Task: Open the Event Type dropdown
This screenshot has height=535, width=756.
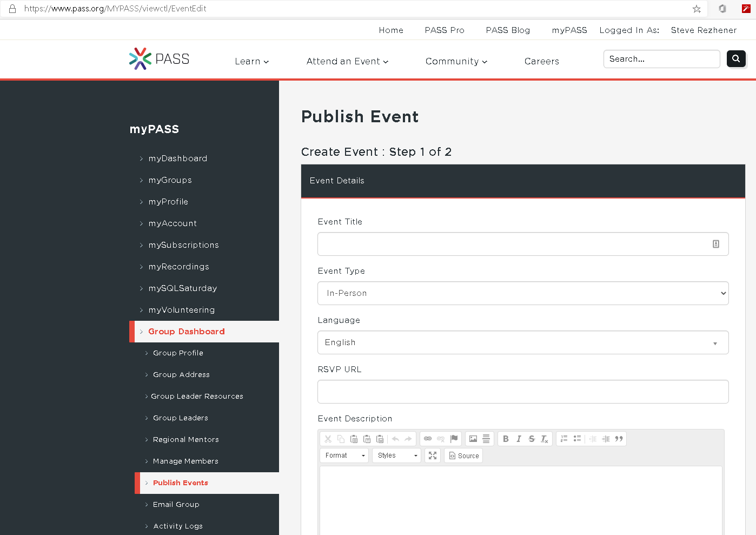Action: (x=522, y=293)
